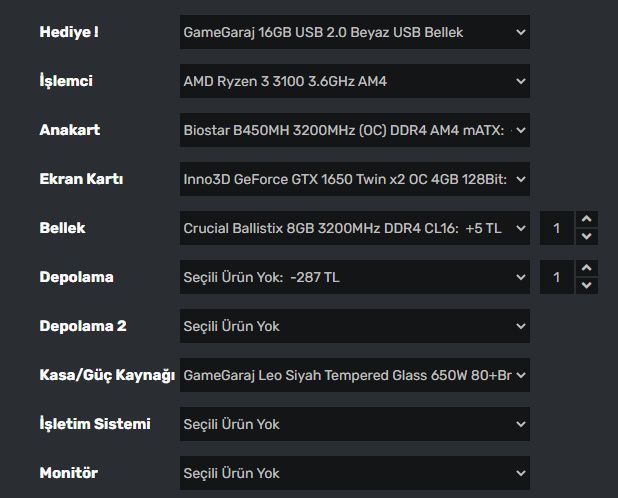Expand the Monitör dropdown
This screenshot has width=618, height=498.
pyautogui.click(x=354, y=473)
